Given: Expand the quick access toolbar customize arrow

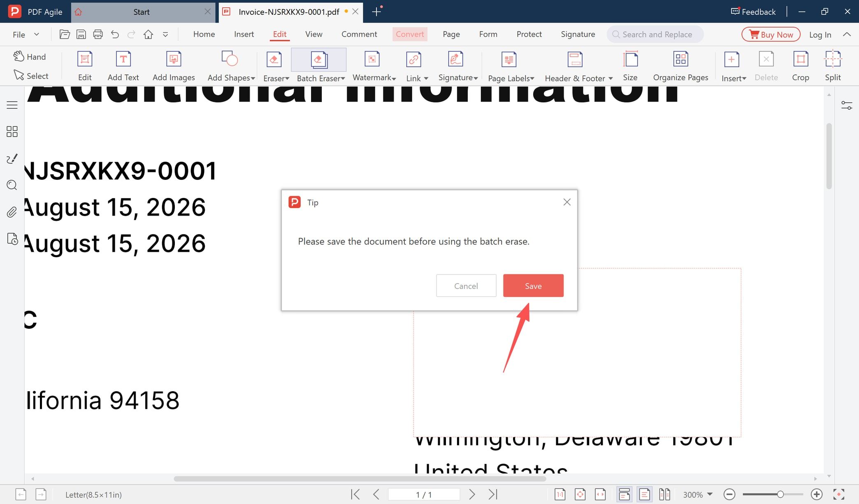Looking at the screenshot, I should tap(165, 35).
